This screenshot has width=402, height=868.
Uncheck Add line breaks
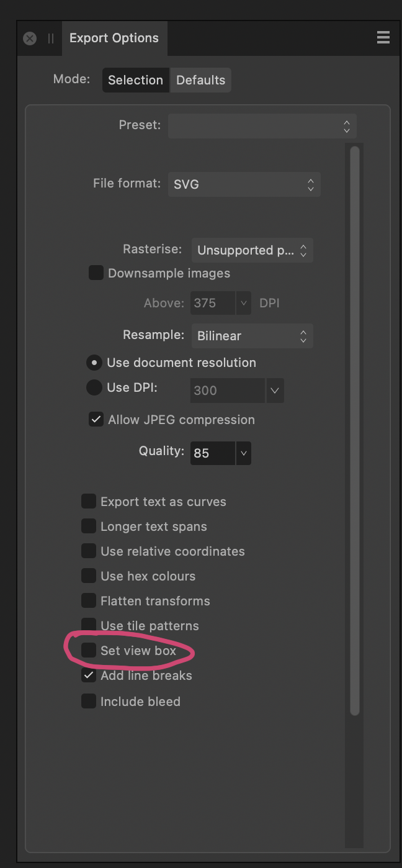[89, 675]
